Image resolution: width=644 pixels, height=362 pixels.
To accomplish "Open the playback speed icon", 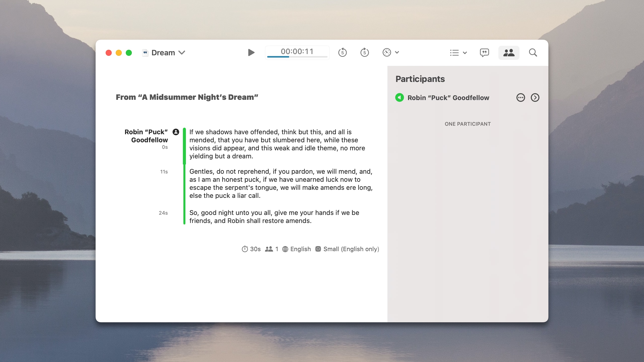I will coord(387,53).
